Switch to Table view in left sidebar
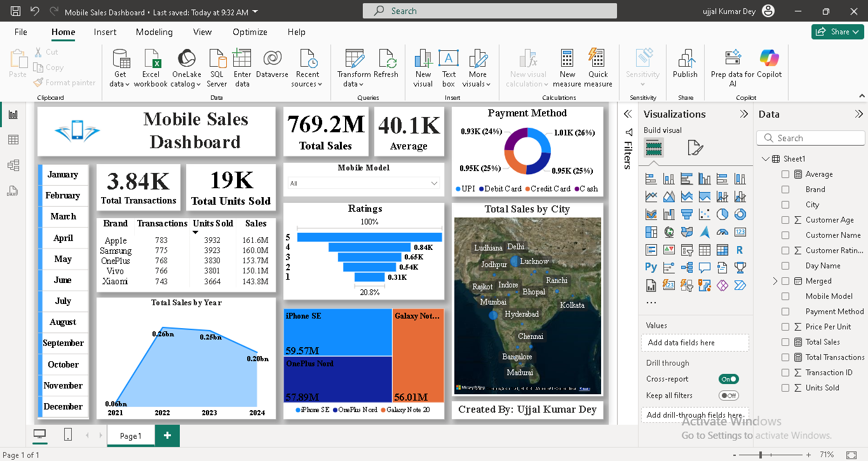The image size is (868, 461). pos(13,140)
